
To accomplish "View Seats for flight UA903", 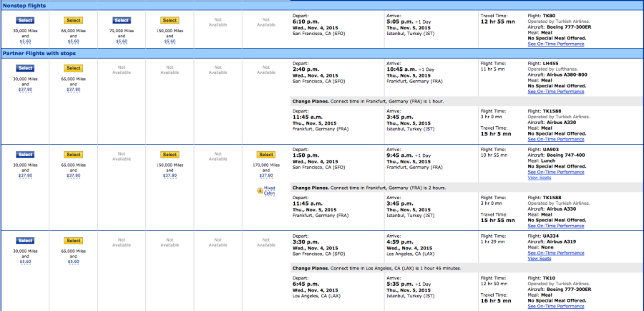I will pyautogui.click(x=539, y=177).
